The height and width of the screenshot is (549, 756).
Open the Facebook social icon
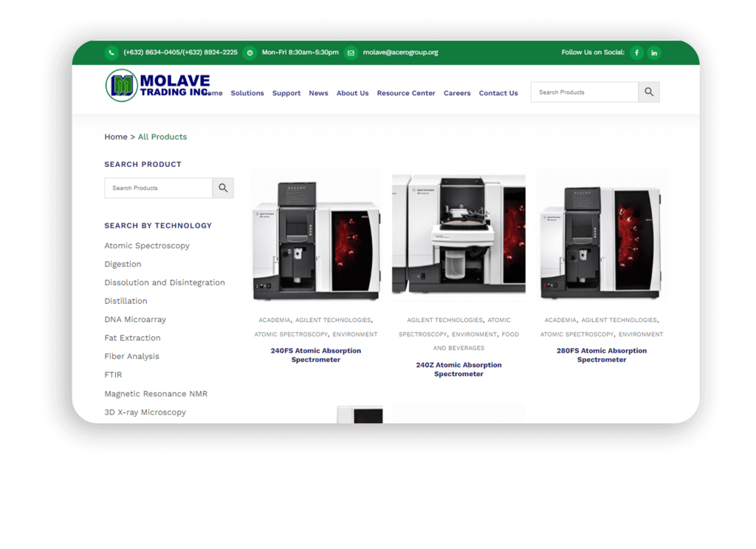tap(636, 52)
